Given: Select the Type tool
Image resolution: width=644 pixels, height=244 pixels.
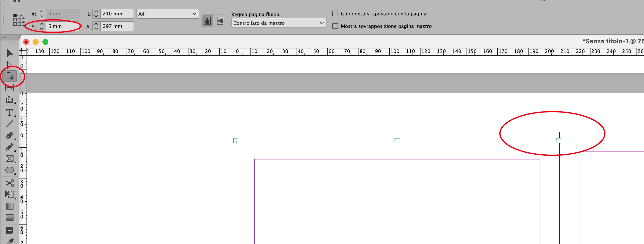Looking at the screenshot, I should (9, 112).
